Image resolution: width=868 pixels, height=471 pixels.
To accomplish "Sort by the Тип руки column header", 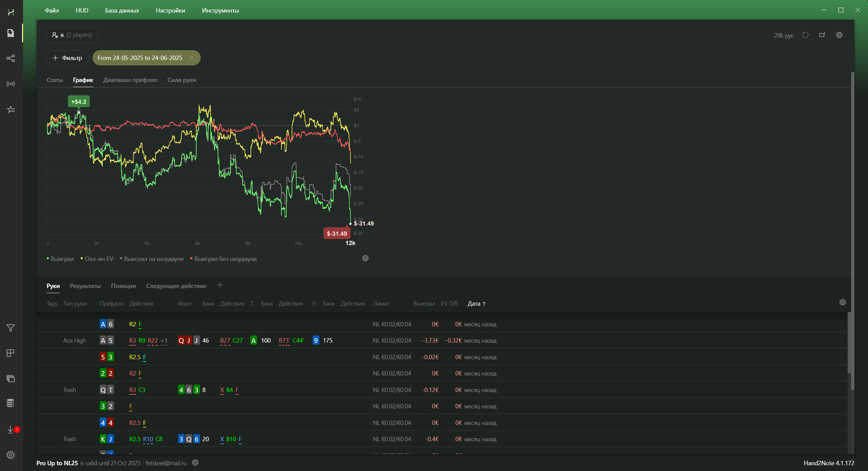I will tap(75, 304).
